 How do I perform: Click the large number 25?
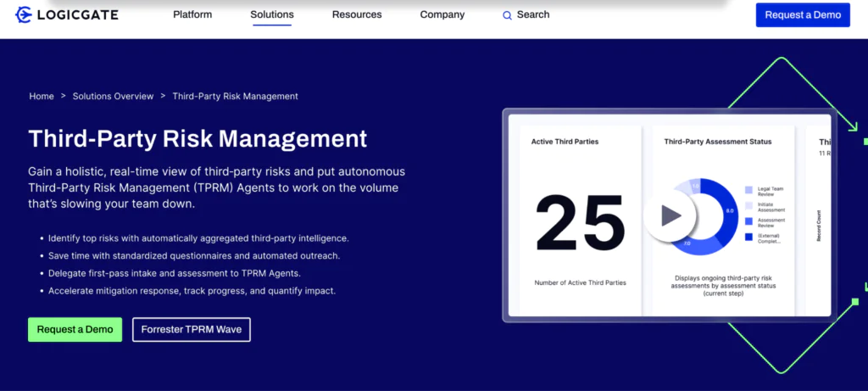click(580, 223)
